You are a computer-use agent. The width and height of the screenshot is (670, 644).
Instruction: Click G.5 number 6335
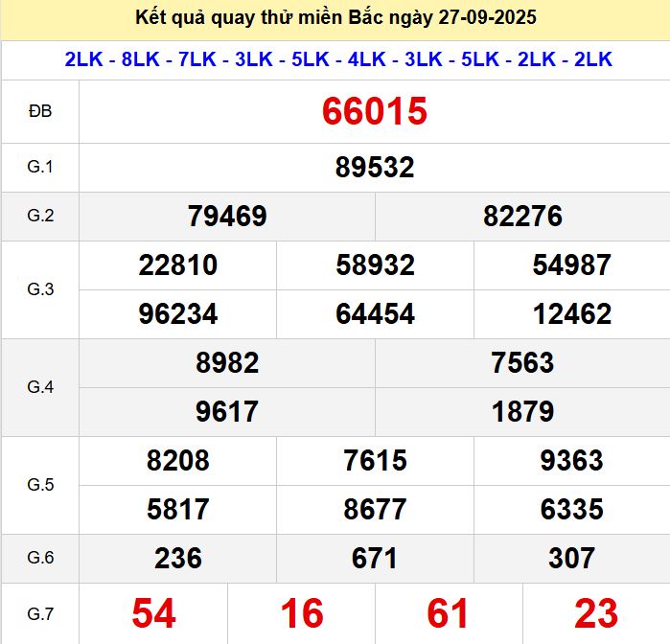coord(571,510)
